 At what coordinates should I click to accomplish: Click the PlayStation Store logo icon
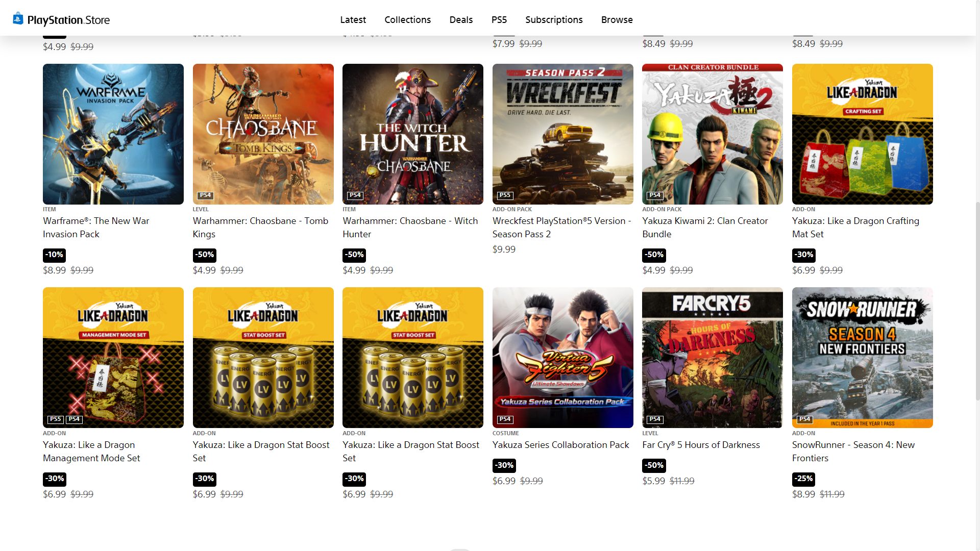point(18,19)
